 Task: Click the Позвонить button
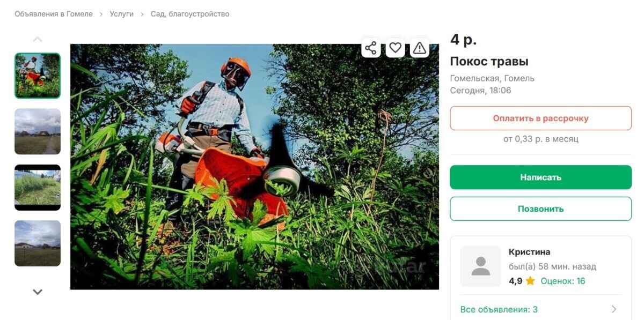(540, 209)
